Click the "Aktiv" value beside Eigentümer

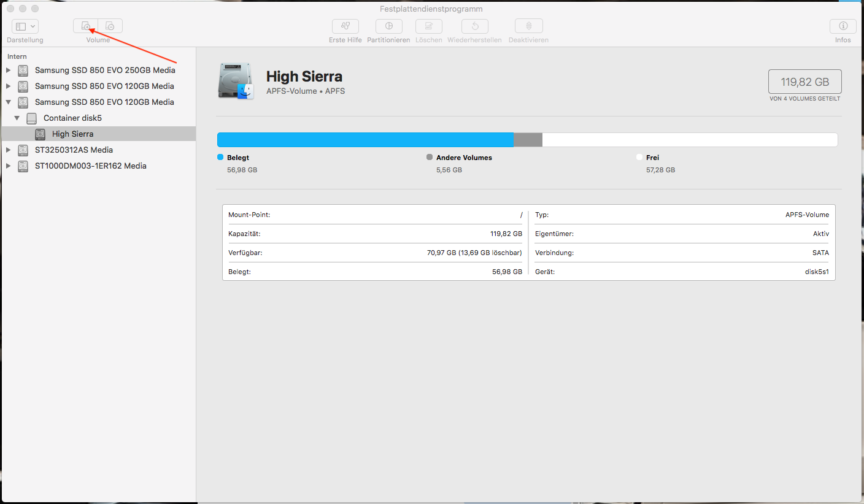click(821, 234)
